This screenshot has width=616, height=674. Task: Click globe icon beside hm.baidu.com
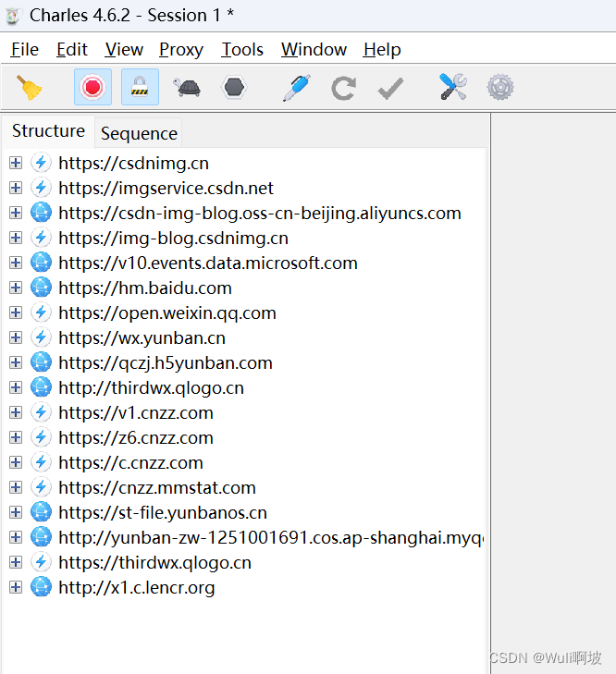point(41,288)
